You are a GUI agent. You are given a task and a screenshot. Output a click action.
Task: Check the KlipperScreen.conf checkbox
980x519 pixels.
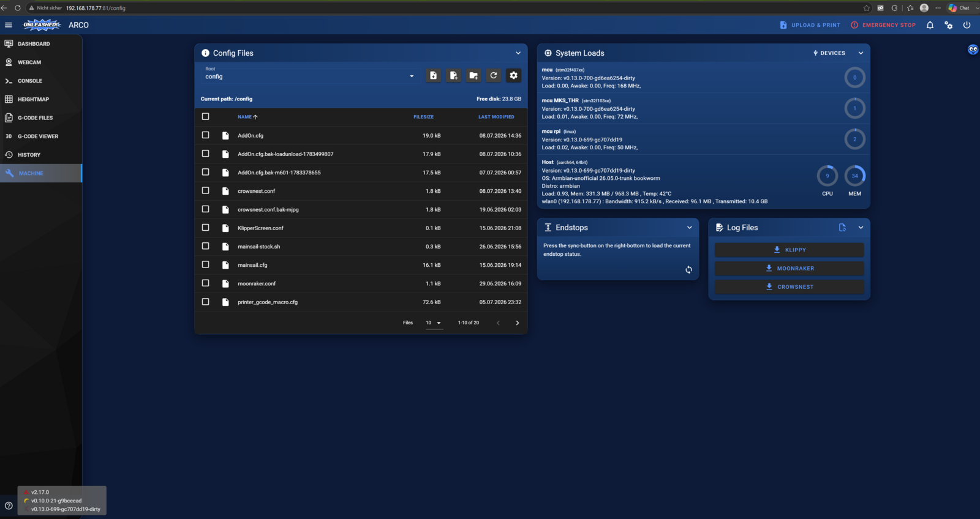(x=205, y=228)
